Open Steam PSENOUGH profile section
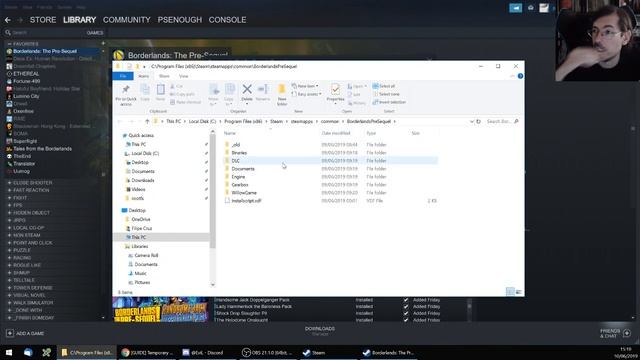Image resolution: width=640 pixels, height=360 pixels. (180, 20)
